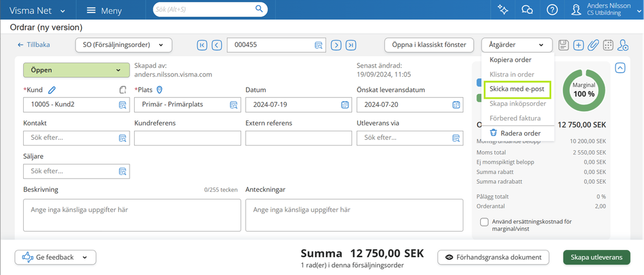Expand the Ge feedback dropdown
The image size is (644, 275).
55,258
